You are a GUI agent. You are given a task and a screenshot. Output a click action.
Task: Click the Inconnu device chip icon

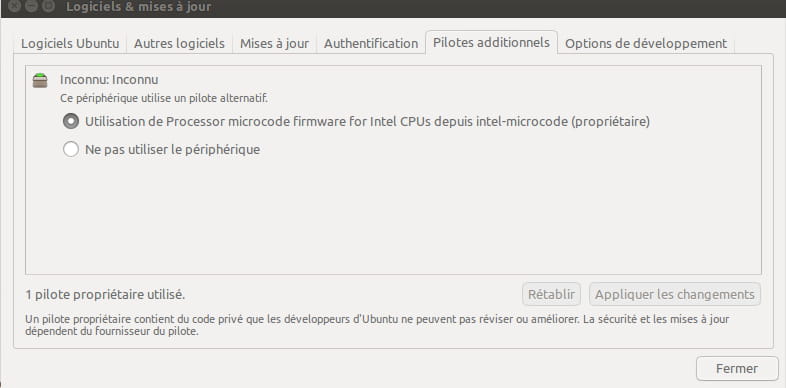tap(40, 80)
